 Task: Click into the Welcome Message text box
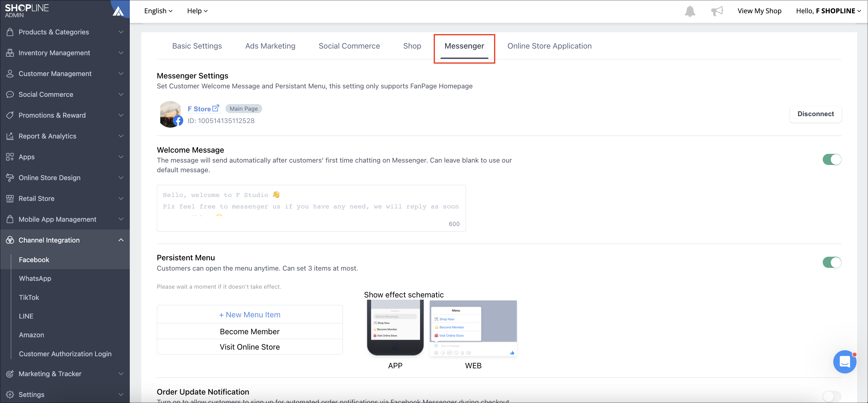(311, 208)
